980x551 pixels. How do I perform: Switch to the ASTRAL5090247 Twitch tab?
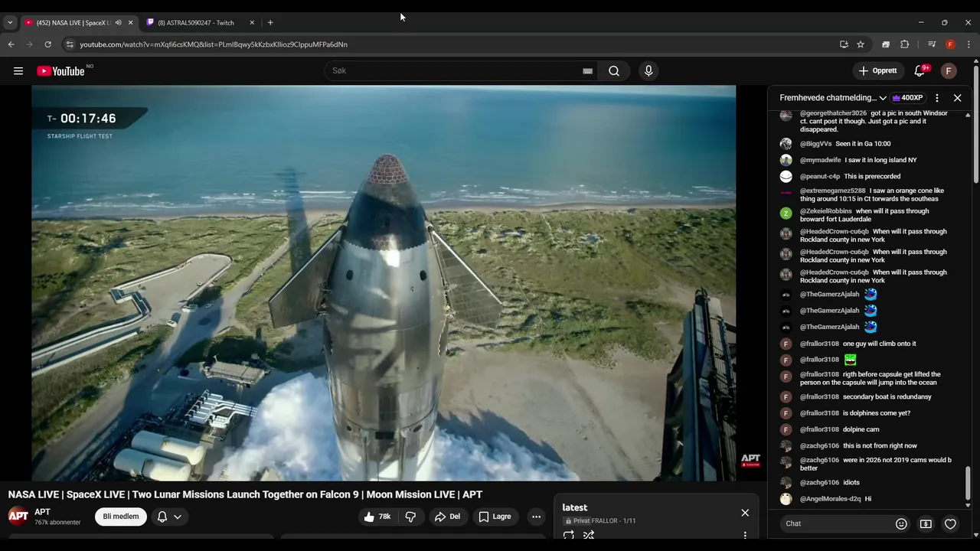196,23
